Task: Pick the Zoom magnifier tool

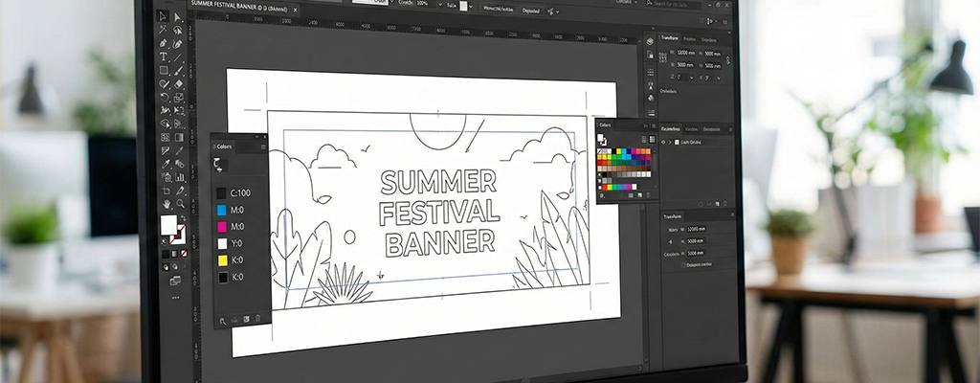Action: click(180, 203)
